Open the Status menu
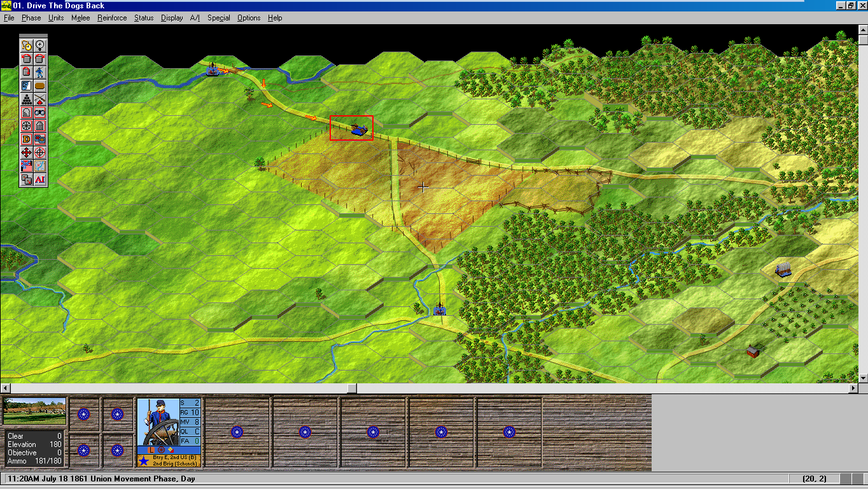The image size is (868, 489). (144, 18)
